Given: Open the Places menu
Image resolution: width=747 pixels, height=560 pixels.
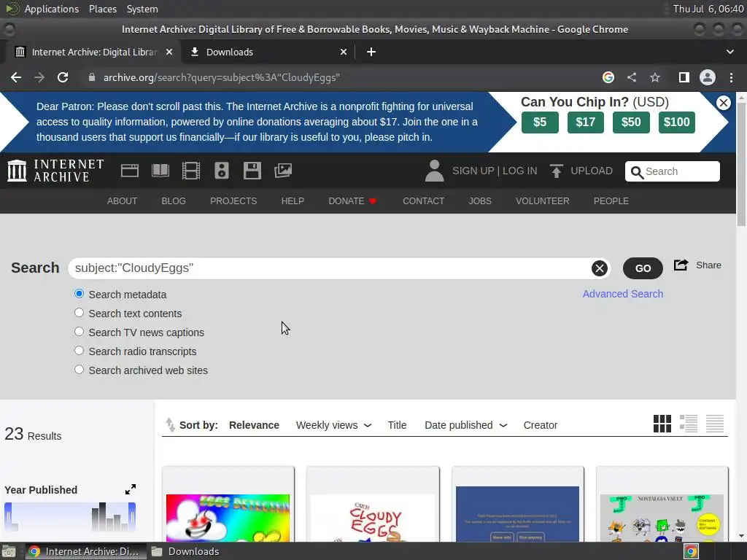Looking at the screenshot, I should pos(103,9).
